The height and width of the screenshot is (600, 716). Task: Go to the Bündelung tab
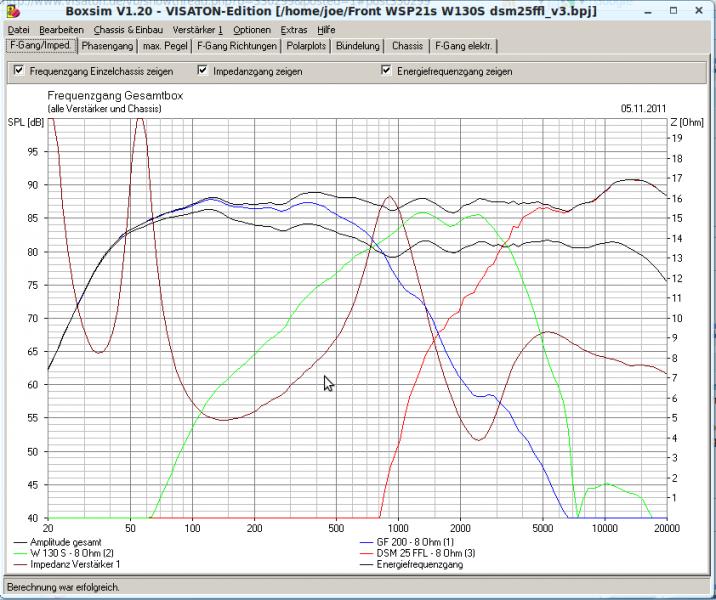(358, 46)
